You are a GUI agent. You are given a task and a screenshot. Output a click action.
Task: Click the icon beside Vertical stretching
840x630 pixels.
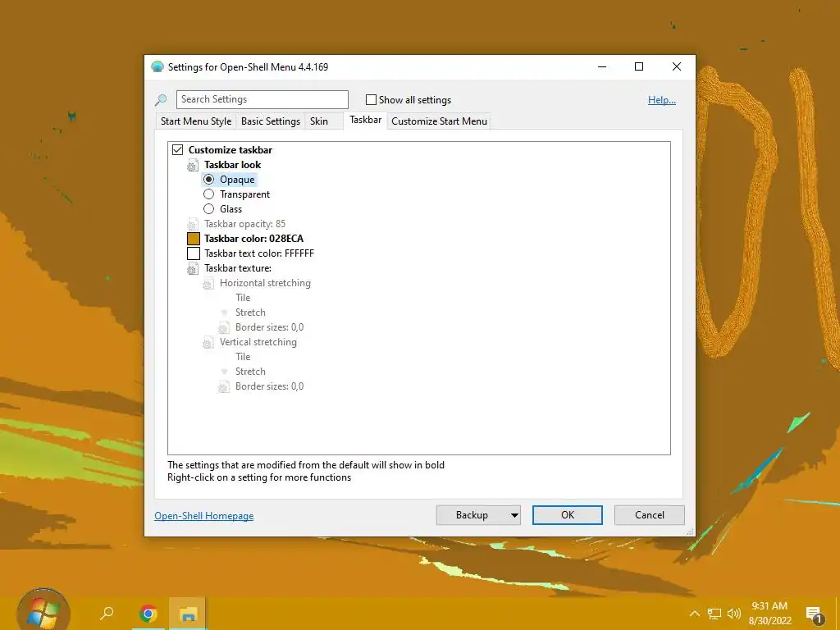[208, 342]
